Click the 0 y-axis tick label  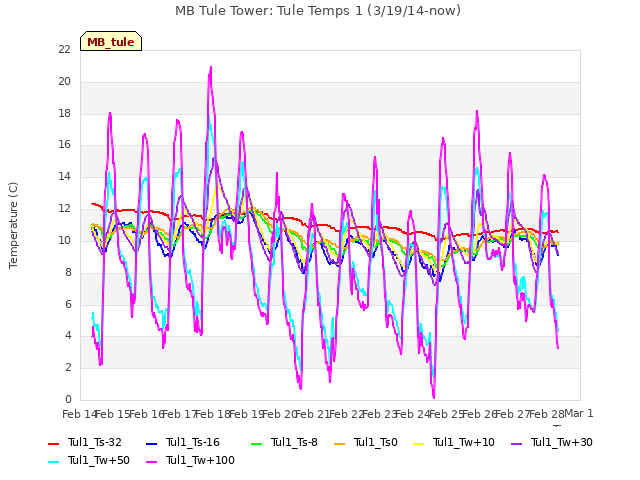[x=68, y=399]
